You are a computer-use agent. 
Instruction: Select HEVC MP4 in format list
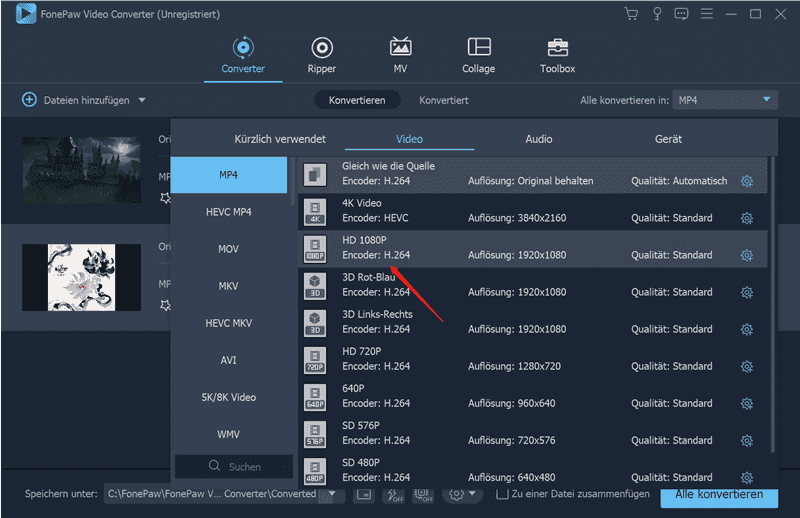click(229, 212)
